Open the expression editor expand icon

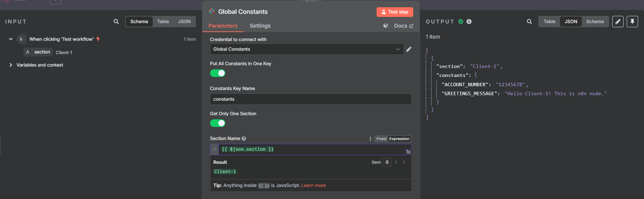tap(408, 152)
